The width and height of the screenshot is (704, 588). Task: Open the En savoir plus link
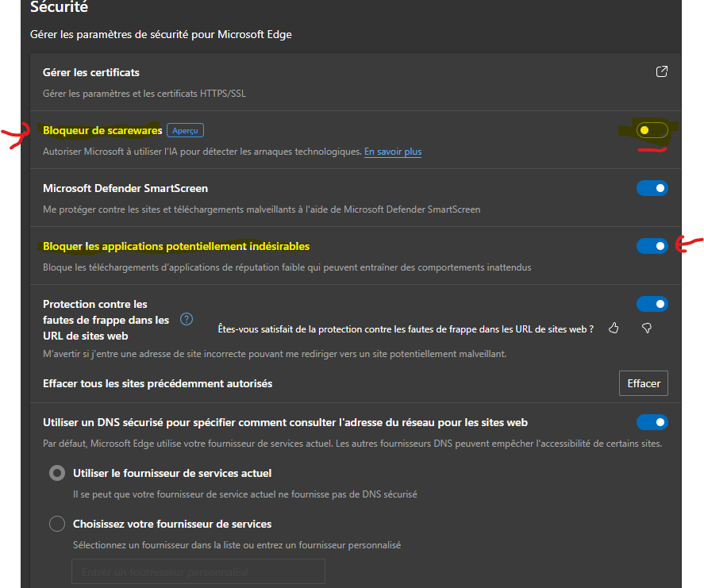click(393, 152)
